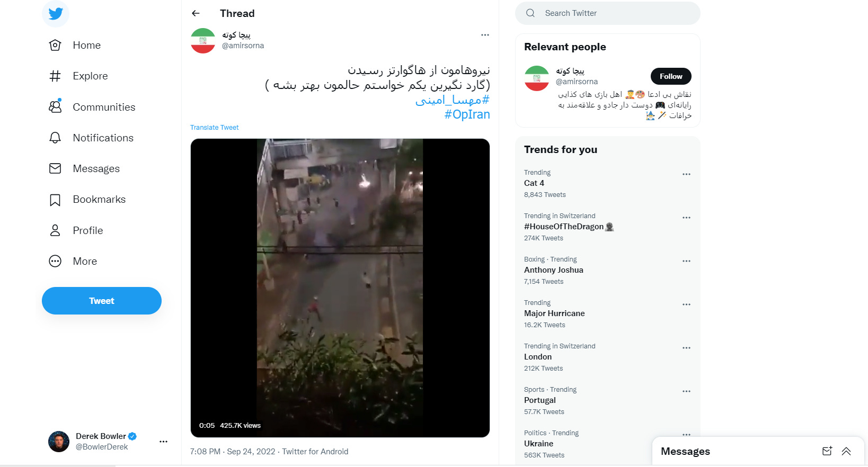Click the #OpIran hashtag

point(467,114)
